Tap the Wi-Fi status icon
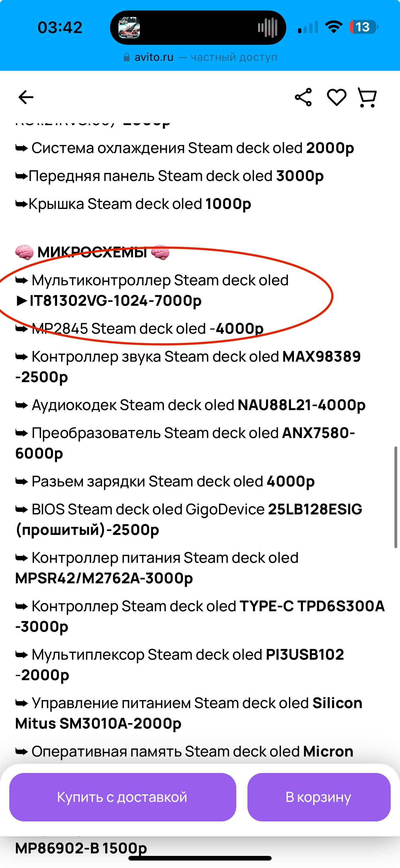This screenshot has width=400, height=868. pos(333,27)
